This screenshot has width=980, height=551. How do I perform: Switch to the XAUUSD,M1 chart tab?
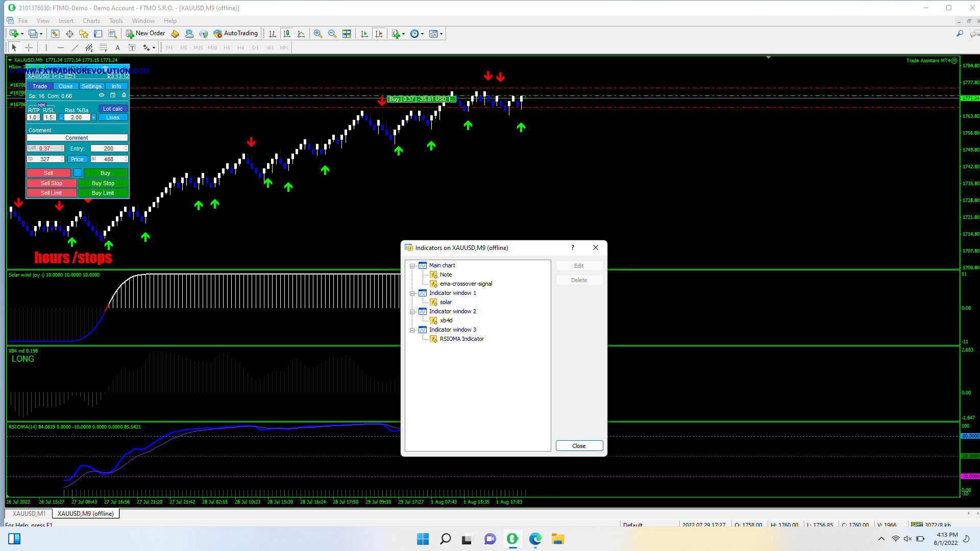(x=29, y=514)
